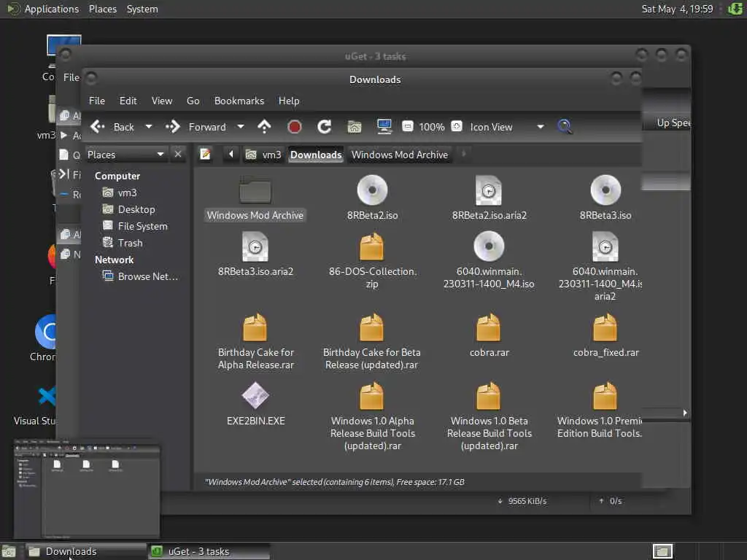This screenshot has height=560, width=747.
Task: Zoom out using the minus icon
Action: tap(407, 126)
